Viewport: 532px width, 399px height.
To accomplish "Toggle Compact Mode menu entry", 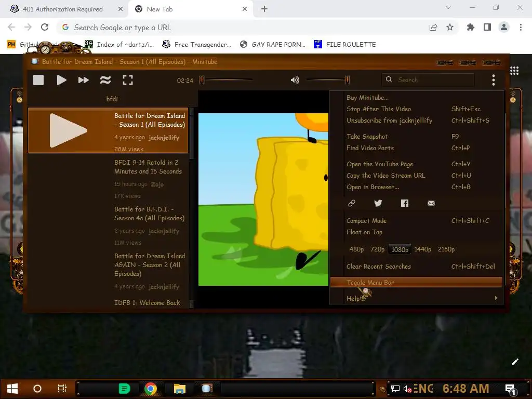I will pyautogui.click(x=416, y=220).
